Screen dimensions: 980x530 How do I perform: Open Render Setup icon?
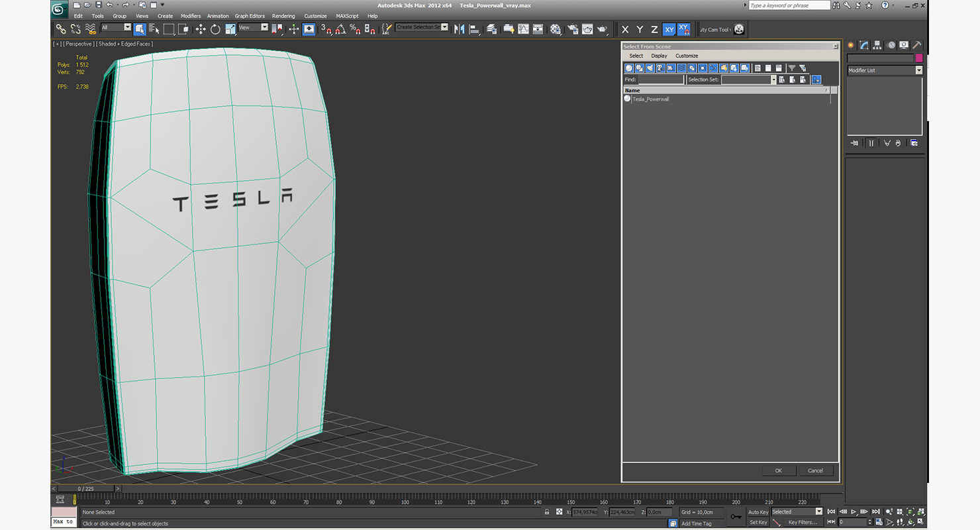coord(572,29)
